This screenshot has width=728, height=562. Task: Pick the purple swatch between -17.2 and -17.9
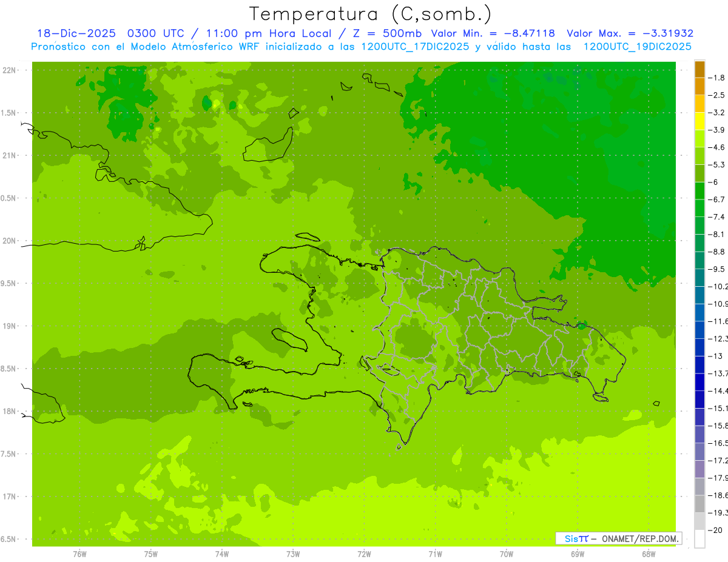pyautogui.click(x=699, y=469)
